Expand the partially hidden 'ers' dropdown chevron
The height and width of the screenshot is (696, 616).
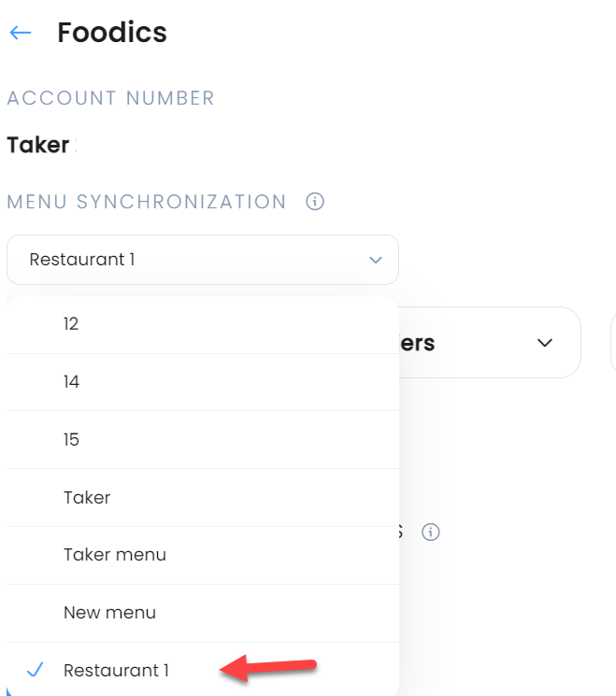545,343
